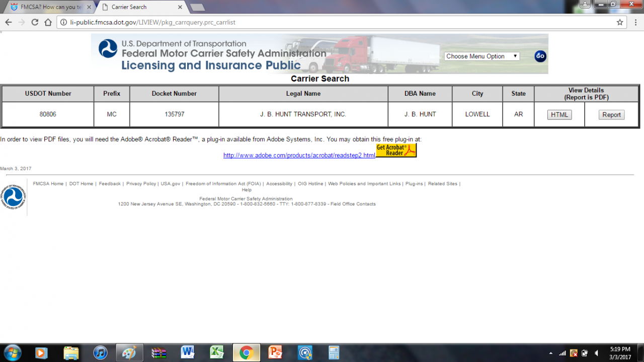Show hidden system tray icons

click(550, 353)
